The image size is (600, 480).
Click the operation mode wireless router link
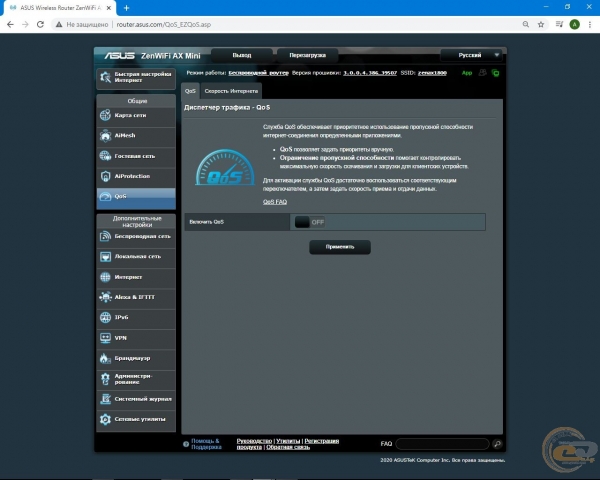point(258,73)
